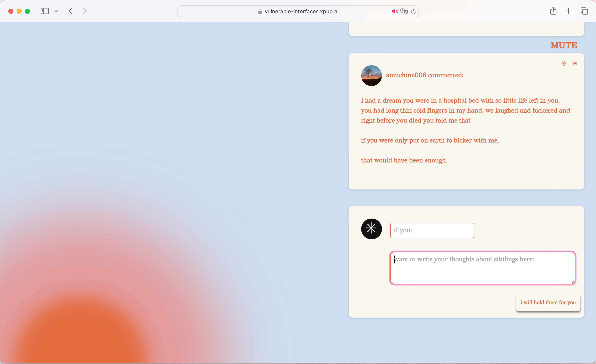The image size is (596, 364).
Task: Click MUTE button to silence comment
Action: 563,45
